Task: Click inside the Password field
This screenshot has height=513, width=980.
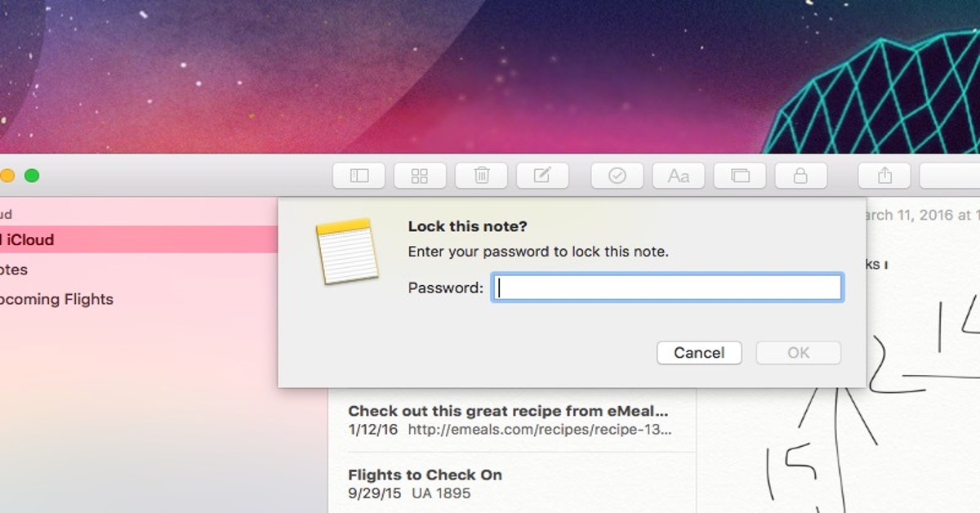Action: [666, 288]
